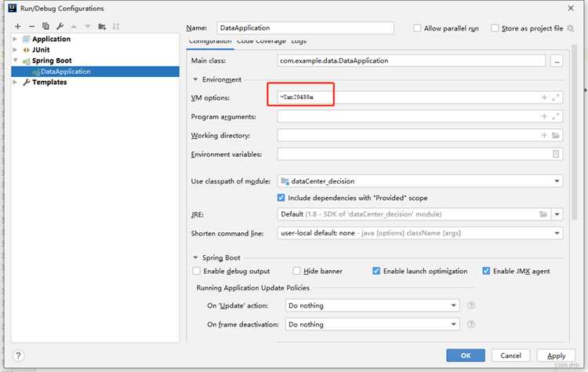Open JRE dropdown arrow
The height and width of the screenshot is (372, 588).
click(557, 214)
